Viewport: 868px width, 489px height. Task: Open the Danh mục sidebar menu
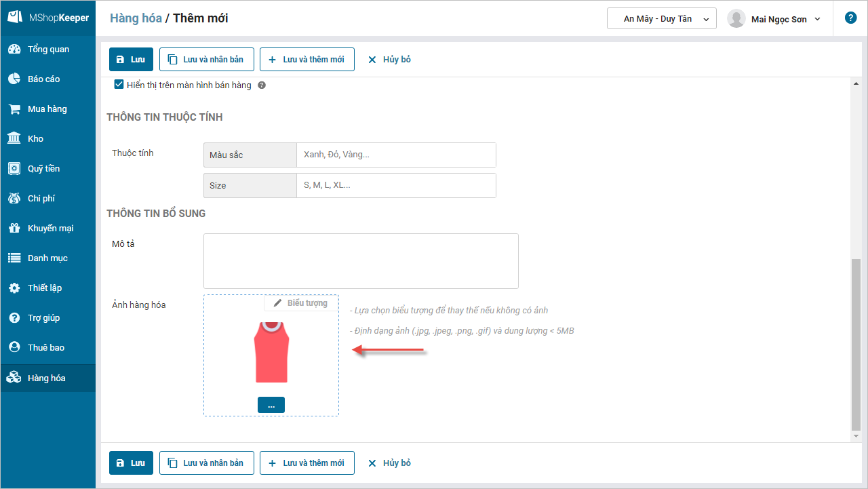tap(47, 258)
